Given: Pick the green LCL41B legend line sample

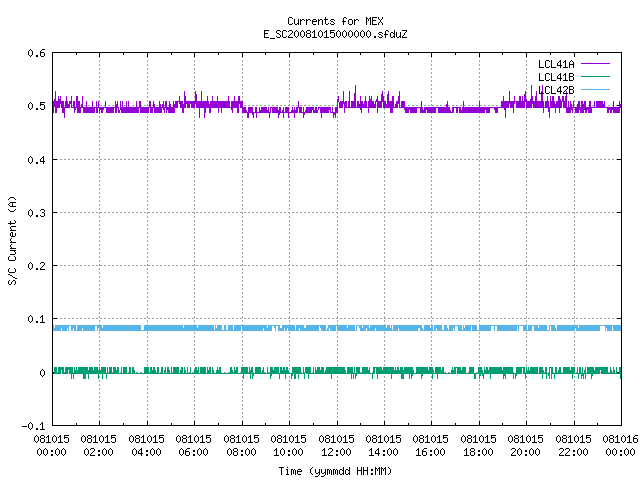Looking at the screenshot, I should pos(595,76).
